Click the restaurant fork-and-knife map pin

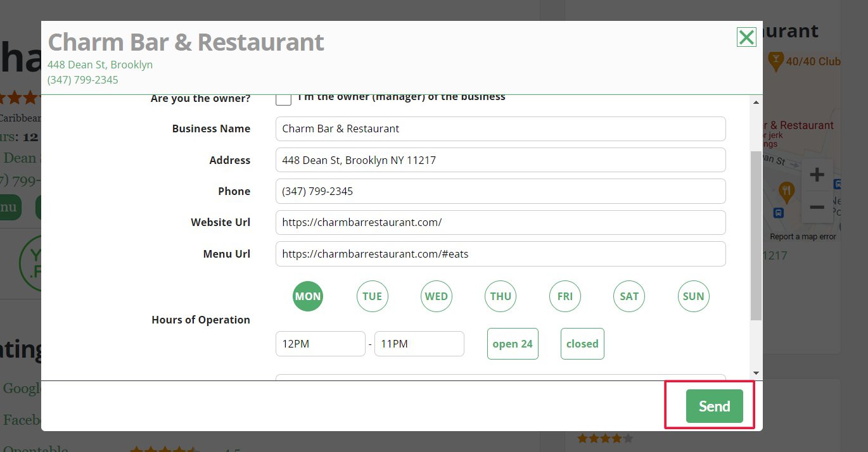786,191
